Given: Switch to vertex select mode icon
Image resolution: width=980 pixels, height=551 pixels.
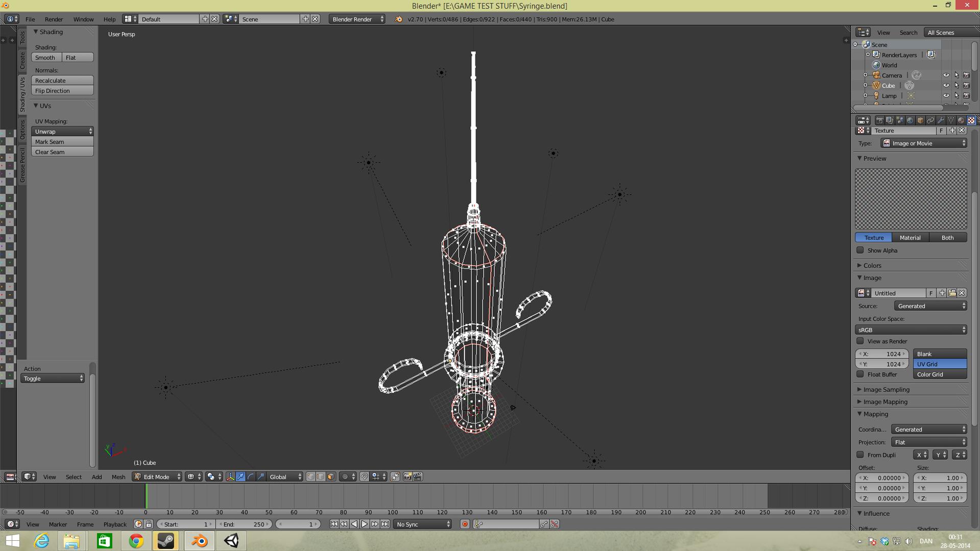Looking at the screenshot, I should click(x=310, y=476).
